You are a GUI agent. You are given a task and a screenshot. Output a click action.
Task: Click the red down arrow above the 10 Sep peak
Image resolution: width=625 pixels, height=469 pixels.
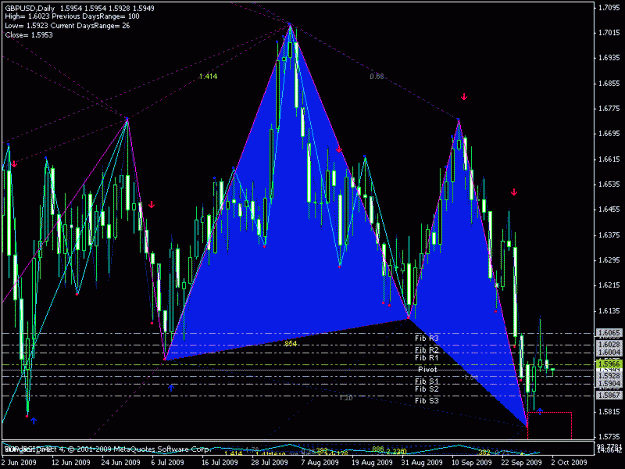pos(464,97)
